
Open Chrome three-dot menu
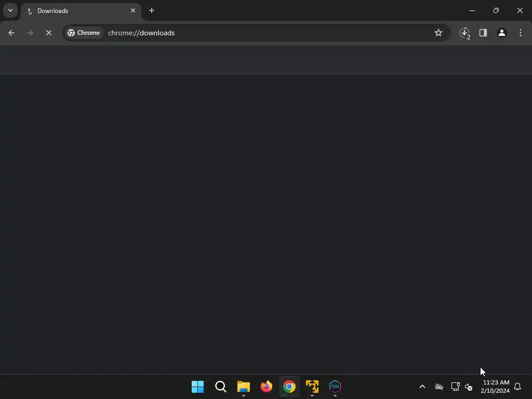(x=521, y=33)
